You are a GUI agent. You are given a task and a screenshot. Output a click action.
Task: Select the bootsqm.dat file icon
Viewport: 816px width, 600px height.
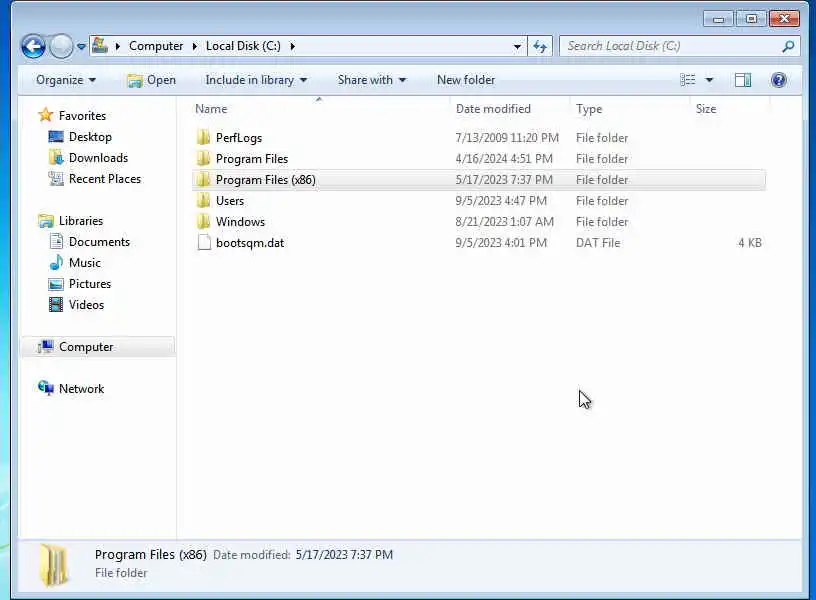(204, 242)
